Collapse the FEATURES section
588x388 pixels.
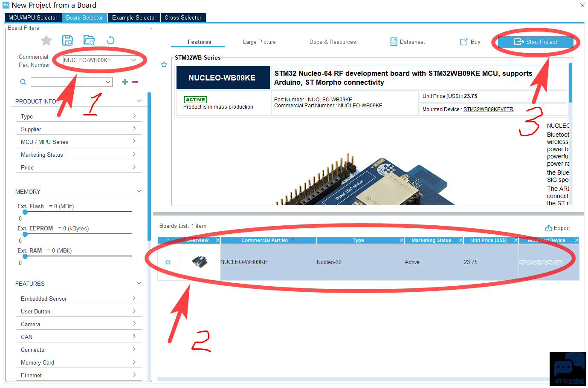(x=139, y=283)
